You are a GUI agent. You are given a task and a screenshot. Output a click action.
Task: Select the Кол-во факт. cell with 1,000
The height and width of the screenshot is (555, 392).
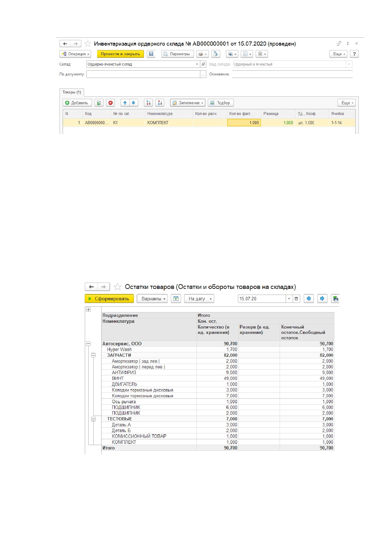(244, 123)
